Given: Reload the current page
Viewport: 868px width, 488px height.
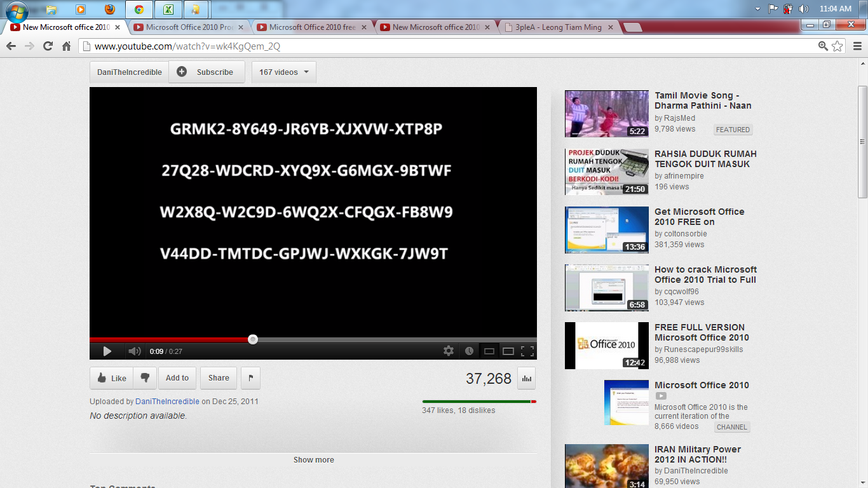Looking at the screenshot, I should click(x=48, y=46).
